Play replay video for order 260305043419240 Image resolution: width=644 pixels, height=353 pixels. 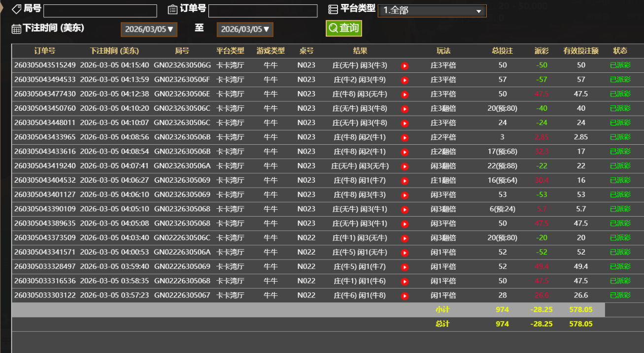[x=405, y=166]
